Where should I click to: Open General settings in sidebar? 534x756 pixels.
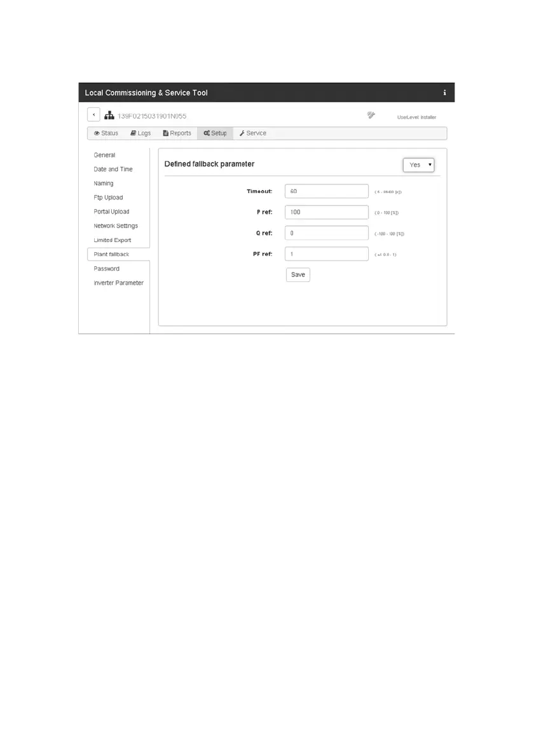104,155
